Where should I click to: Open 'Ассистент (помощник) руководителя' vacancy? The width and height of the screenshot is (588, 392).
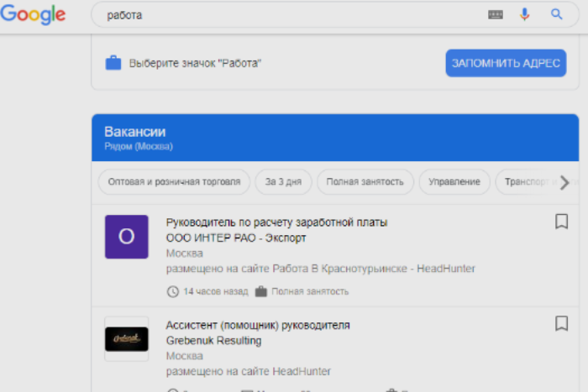258,325
